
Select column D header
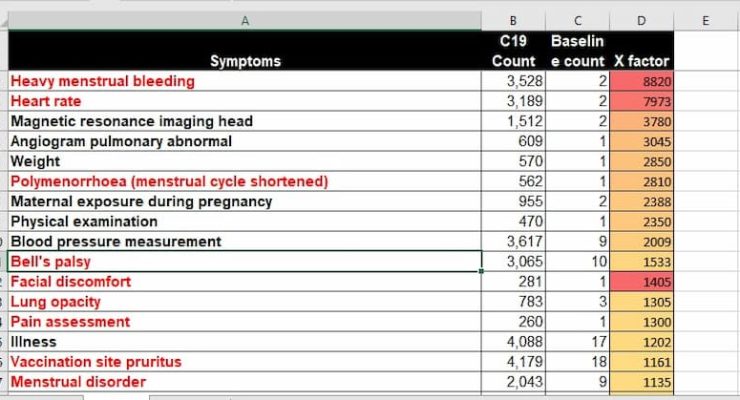(641, 20)
